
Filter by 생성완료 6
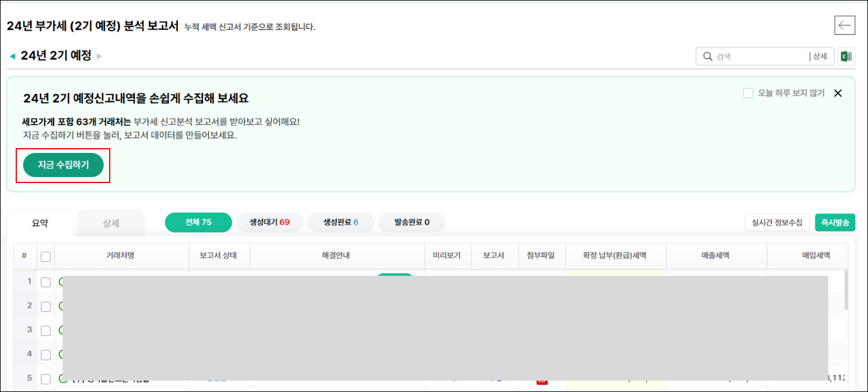(x=341, y=222)
